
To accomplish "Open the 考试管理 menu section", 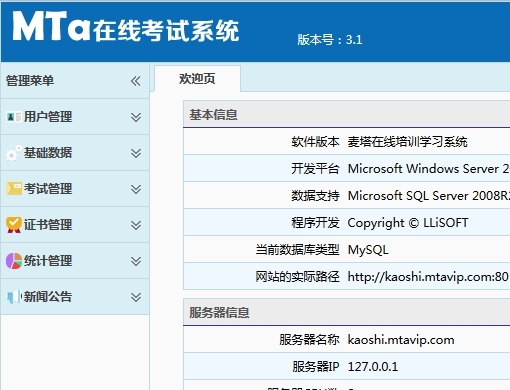I will tap(75, 189).
